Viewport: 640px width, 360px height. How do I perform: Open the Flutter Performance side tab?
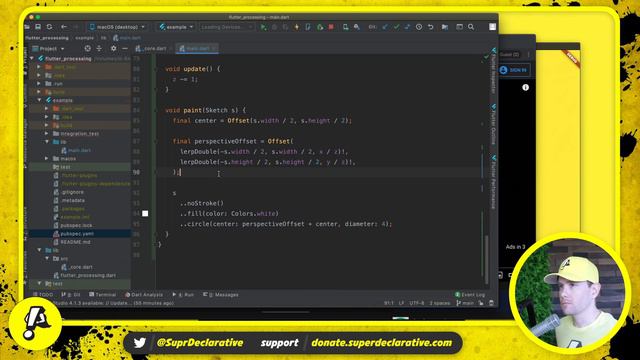pos(493,182)
